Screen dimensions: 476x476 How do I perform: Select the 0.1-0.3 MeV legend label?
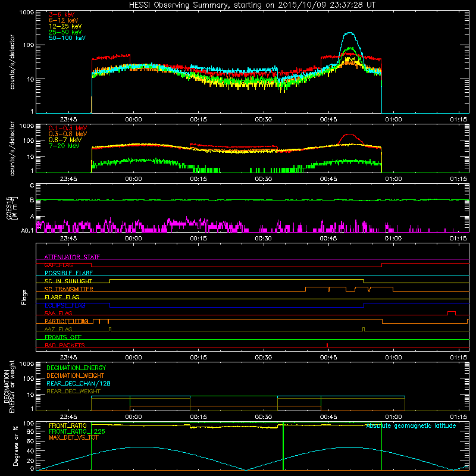point(68,128)
